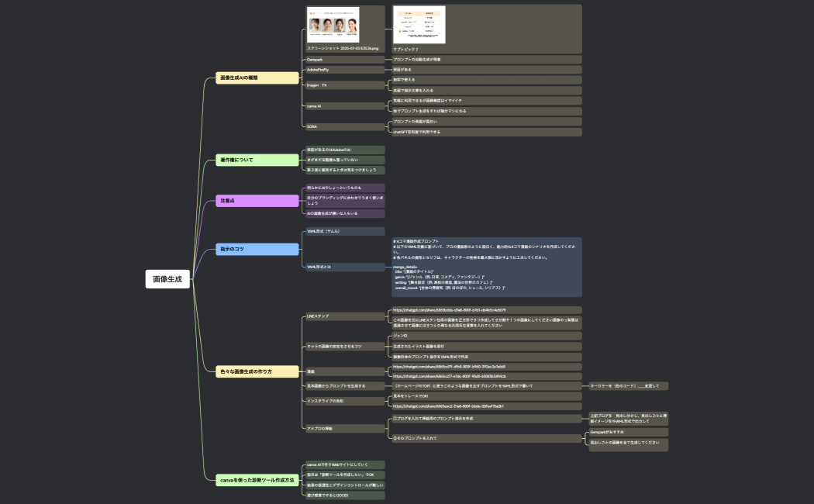
Task: Click the 色々な画像生成の作り方 node
Action: point(257,371)
